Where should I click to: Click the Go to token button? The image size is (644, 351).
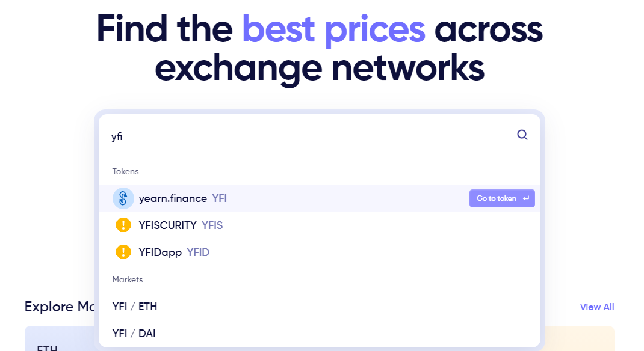pos(502,198)
